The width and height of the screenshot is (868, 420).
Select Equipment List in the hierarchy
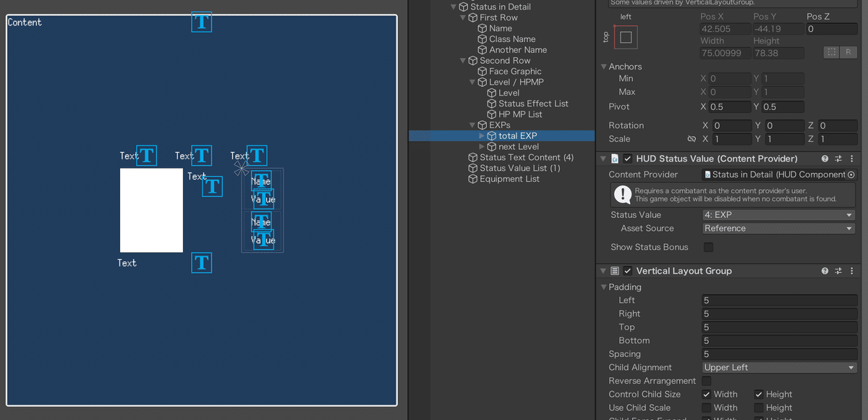point(509,179)
